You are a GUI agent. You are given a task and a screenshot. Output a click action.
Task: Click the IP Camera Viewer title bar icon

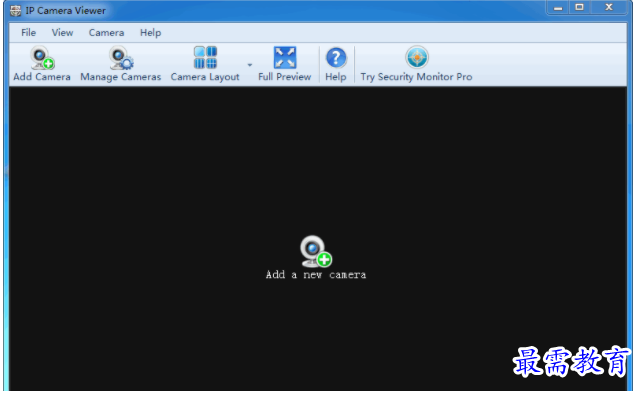pos(15,11)
